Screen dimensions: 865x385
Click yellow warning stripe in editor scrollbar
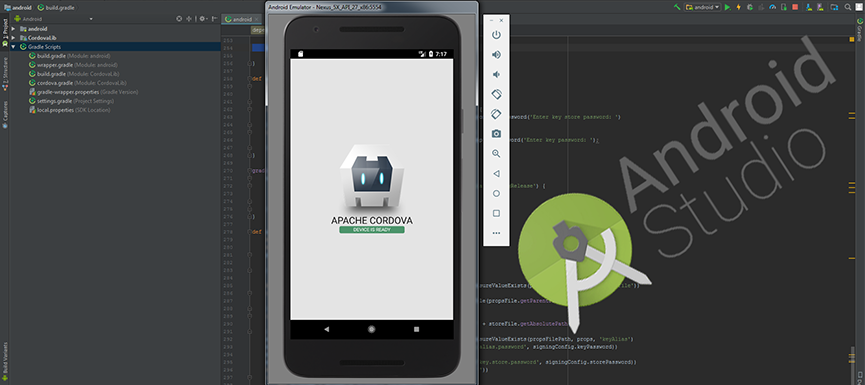pyautogui.click(x=852, y=40)
